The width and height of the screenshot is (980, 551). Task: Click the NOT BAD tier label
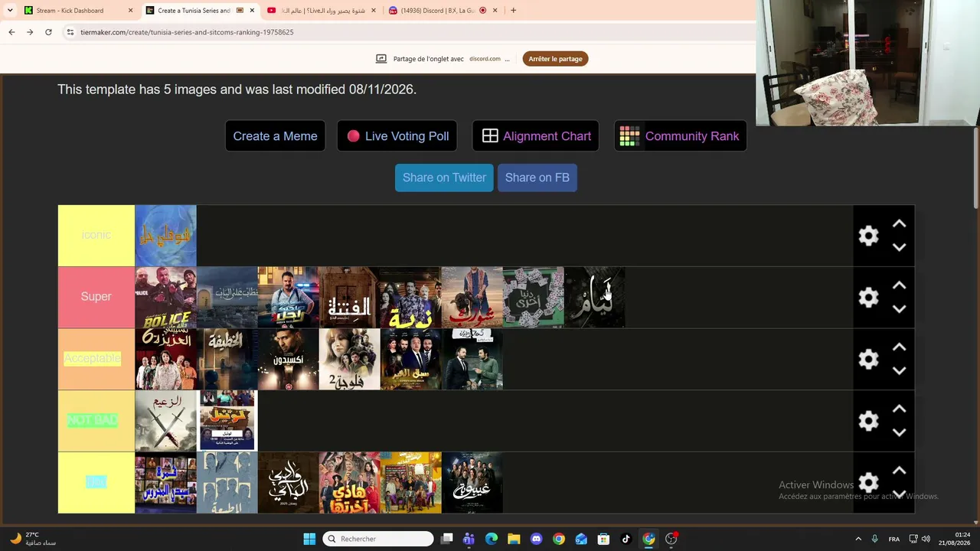point(96,420)
